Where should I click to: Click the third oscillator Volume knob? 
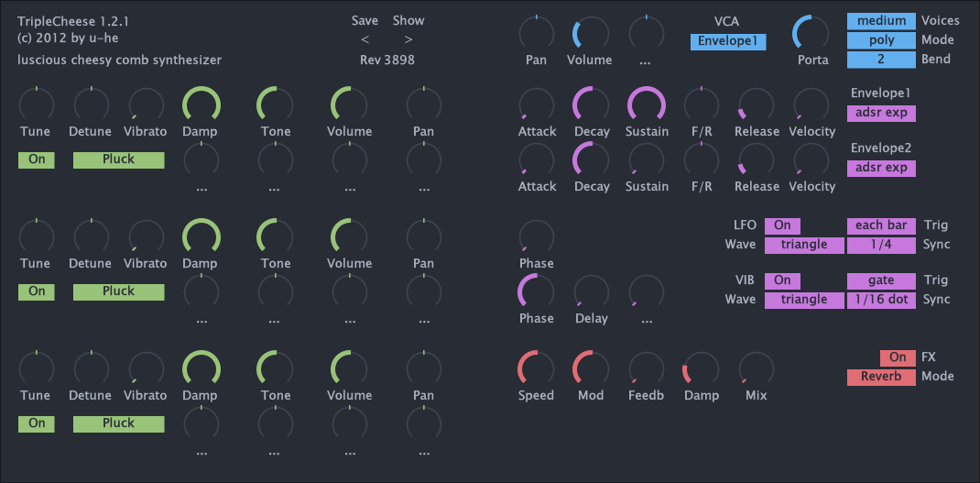click(349, 368)
